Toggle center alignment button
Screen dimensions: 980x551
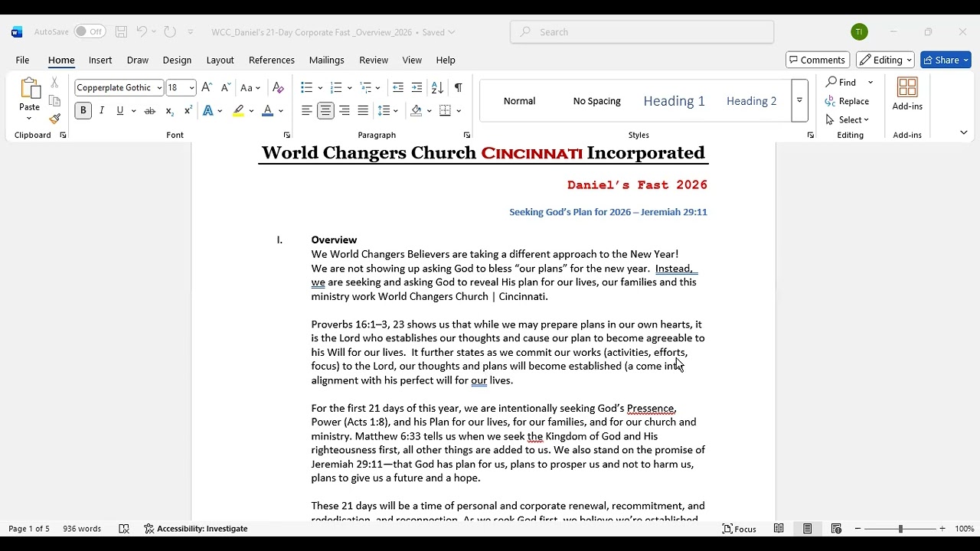coord(325,111)
